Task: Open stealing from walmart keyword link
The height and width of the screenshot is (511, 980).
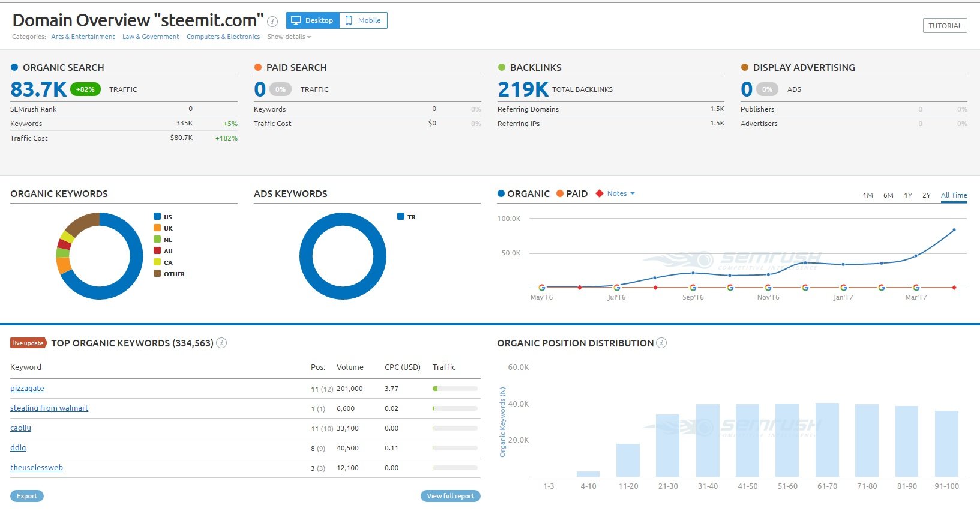Action: tap(49, 408)
